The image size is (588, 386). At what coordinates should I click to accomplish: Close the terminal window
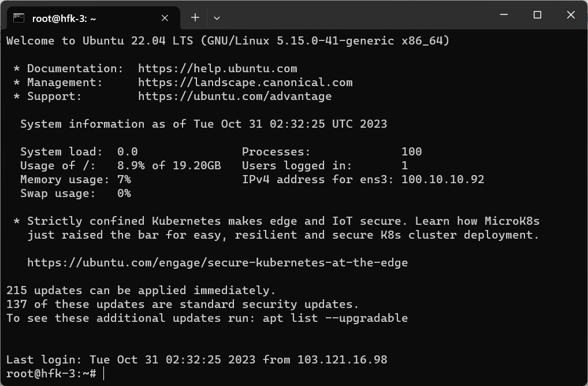coord(571,15)
